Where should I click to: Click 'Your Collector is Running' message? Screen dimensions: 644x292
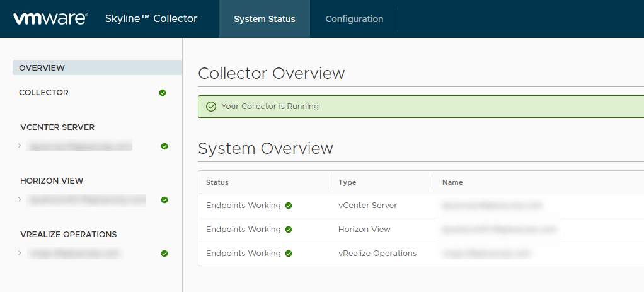(270, 107)
